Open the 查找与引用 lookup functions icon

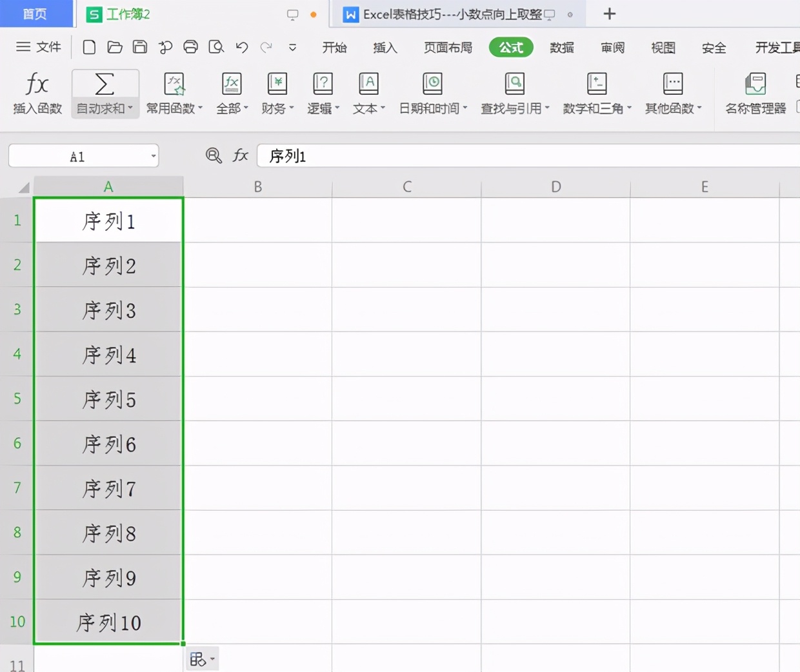click(x=515, y=84)
